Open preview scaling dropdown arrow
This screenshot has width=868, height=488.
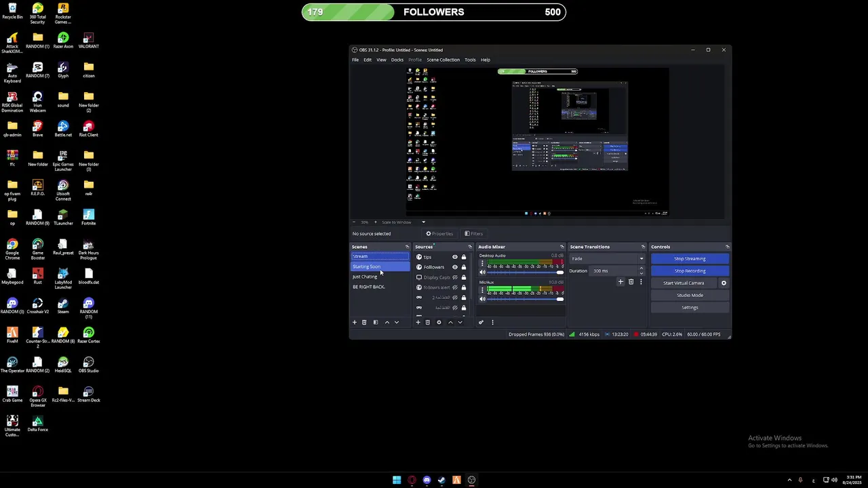point(423,222)
